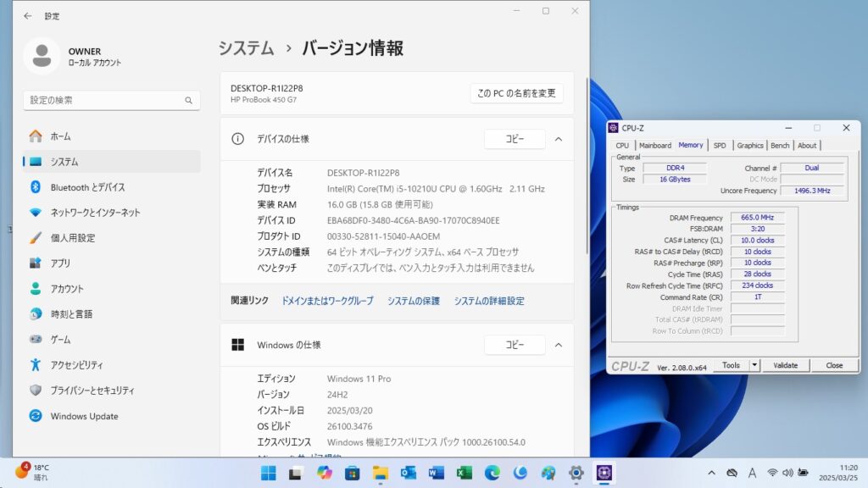
Task: Switch to the SPD tab in CPU-Z
Action: pos(719,146)
